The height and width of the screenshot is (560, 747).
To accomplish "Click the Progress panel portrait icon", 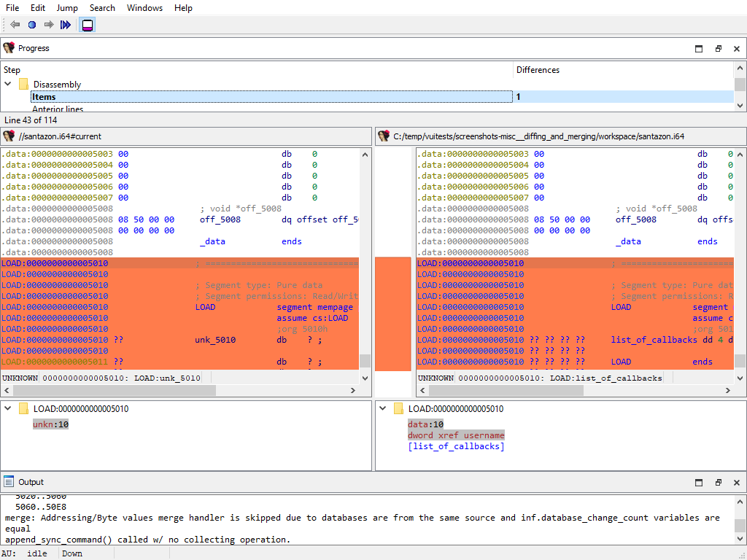I will [9, 48].
